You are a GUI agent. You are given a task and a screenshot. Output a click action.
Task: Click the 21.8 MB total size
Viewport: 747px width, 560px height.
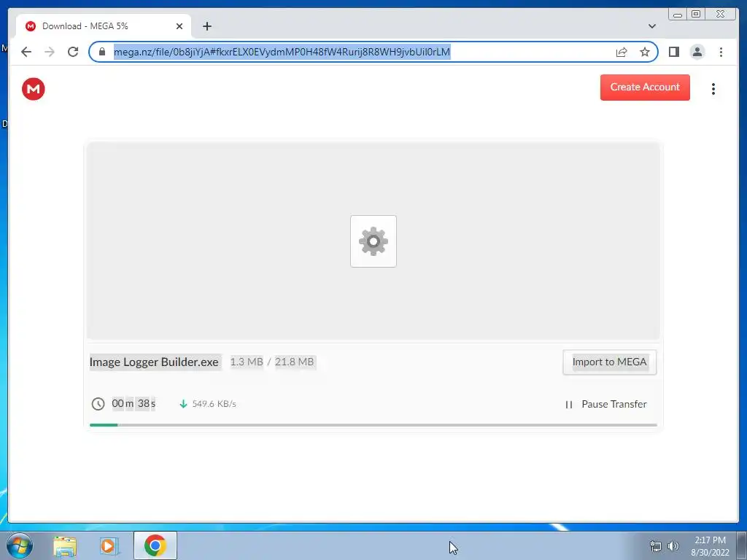(295, 362)
